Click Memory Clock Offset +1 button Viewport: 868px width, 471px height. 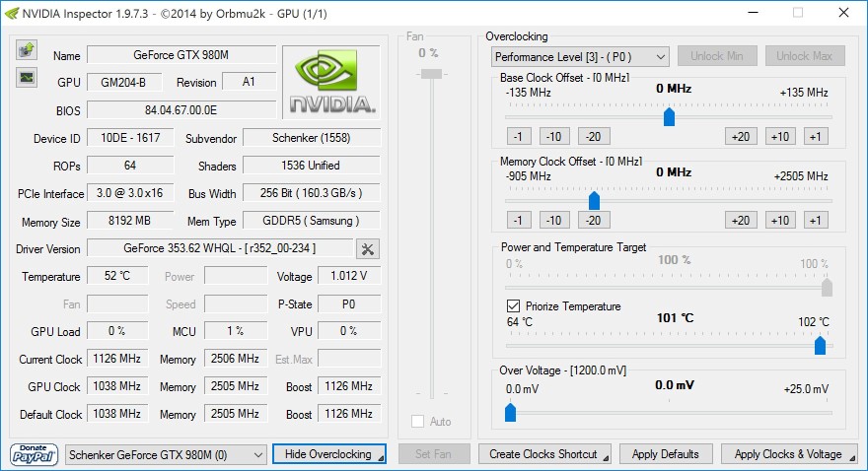click(816, 221)
